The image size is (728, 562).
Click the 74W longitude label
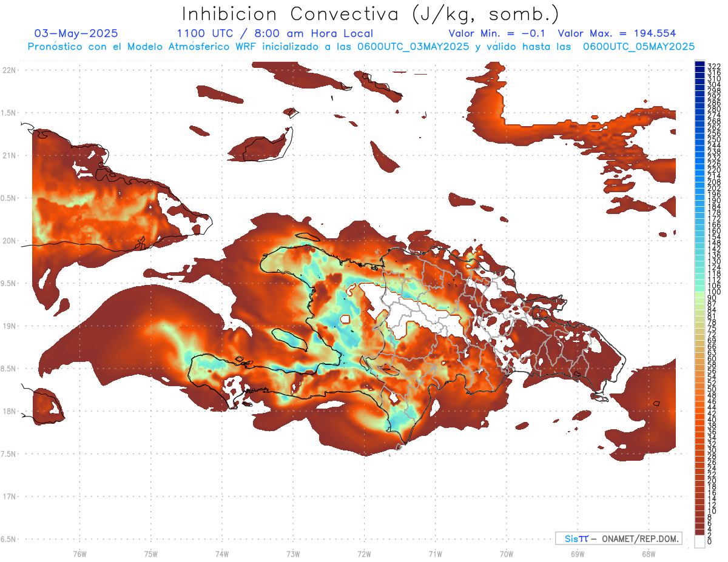221,554
